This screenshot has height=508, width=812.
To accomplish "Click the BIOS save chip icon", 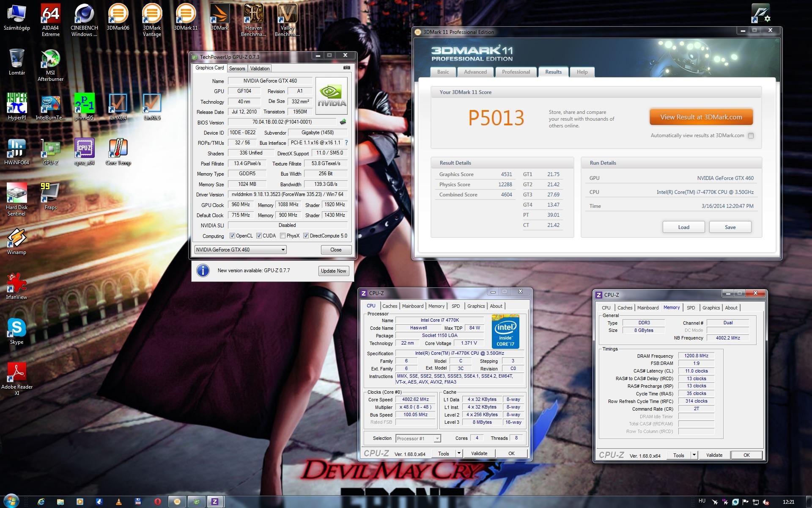I will click(x=343, y=122).
